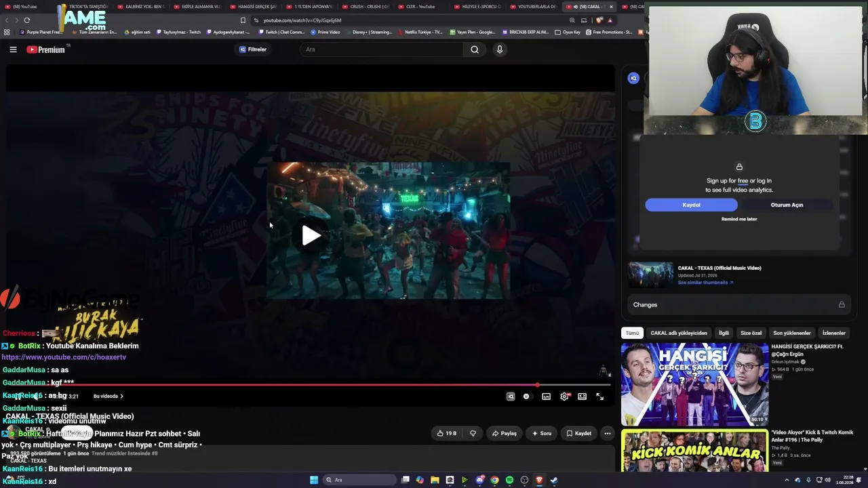868x488 pixels.
Task: Open the browser zoom magnifier icon
Action: point(573,20)
